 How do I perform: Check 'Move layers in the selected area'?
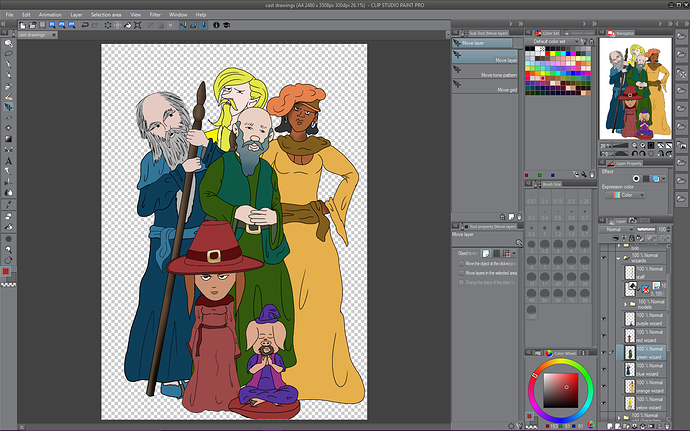click(x=459, y=273)
